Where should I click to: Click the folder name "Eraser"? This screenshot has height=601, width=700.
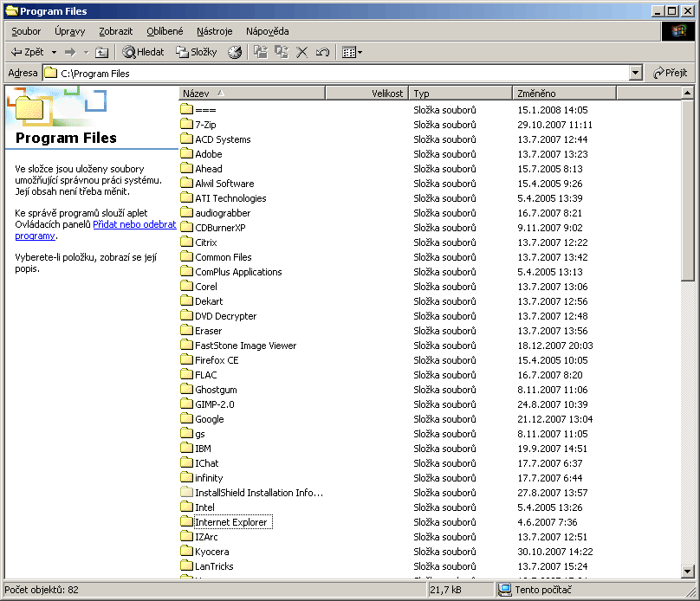pyautogui.click(x=209, y=331)
